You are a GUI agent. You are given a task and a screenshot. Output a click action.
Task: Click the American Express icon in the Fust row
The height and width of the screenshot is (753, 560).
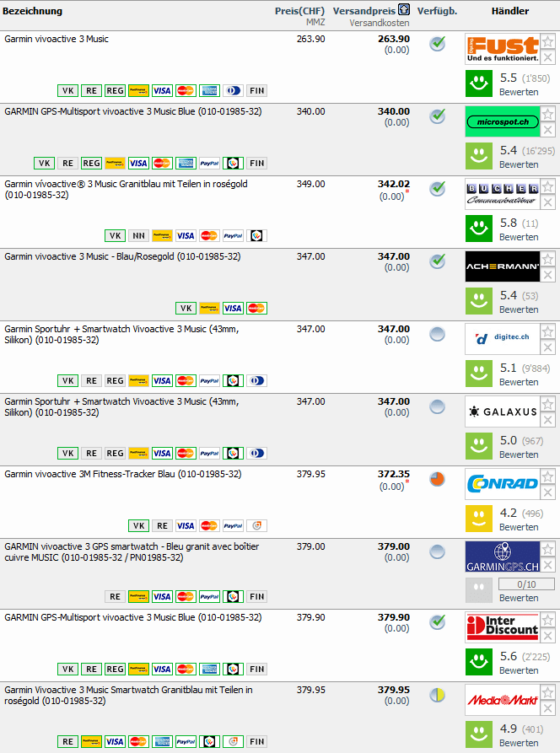pyautogui.click(x=209, y=91)
